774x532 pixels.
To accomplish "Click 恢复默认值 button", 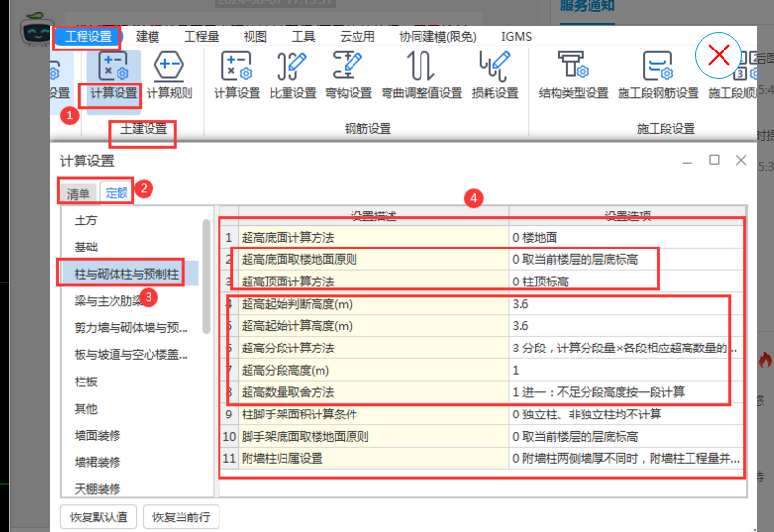I will pos(99,516).
